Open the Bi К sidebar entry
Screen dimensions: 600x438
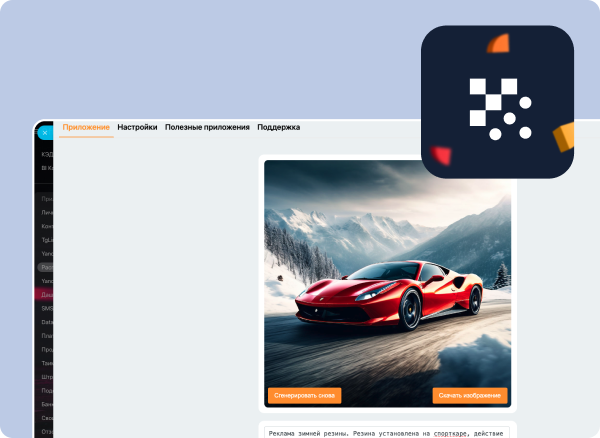click(x=47, y=169)
